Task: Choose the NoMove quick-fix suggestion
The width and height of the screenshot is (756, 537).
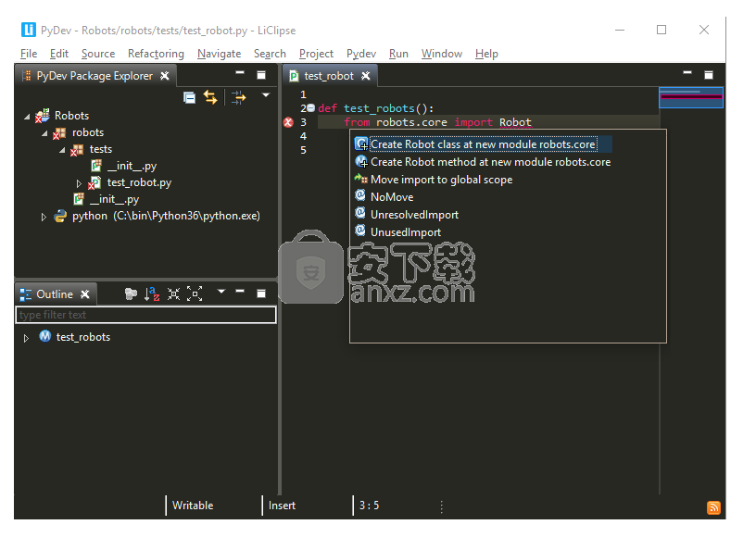Action: [392, 197]
